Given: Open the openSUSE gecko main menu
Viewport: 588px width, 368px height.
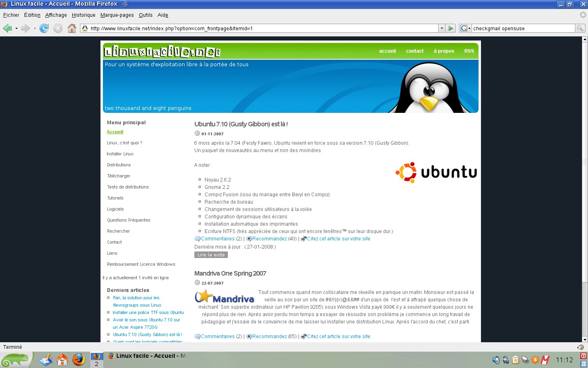Looking at the screenshot, I should pos(16,360).
